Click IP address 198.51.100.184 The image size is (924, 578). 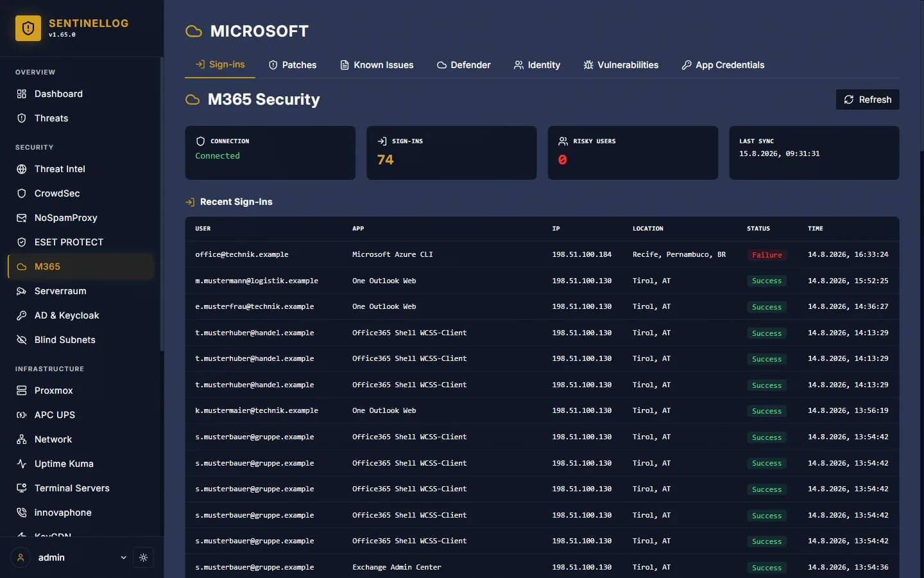[x=582, y=255]
